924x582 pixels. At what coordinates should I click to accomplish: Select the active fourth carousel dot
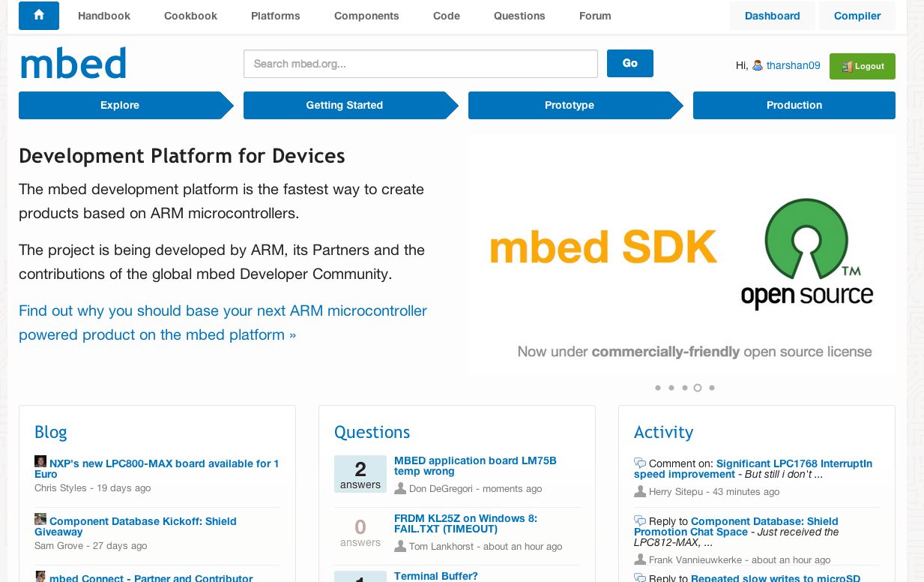click(698, 388)
